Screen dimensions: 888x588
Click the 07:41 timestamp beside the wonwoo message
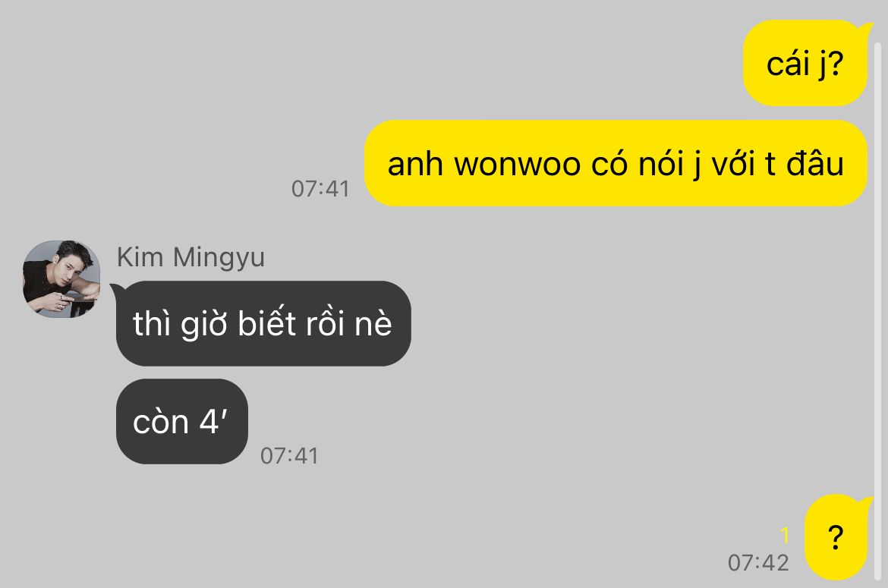point(320,188)
